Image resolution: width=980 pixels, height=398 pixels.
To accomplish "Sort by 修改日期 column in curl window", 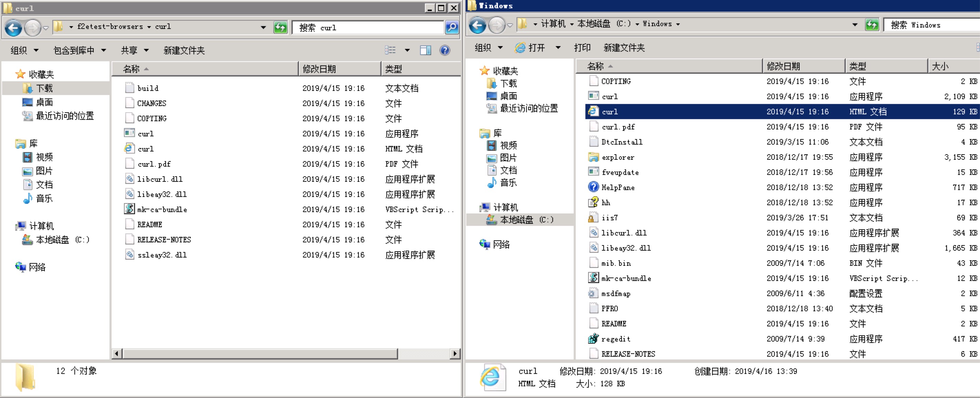I will tap(340, 69).
